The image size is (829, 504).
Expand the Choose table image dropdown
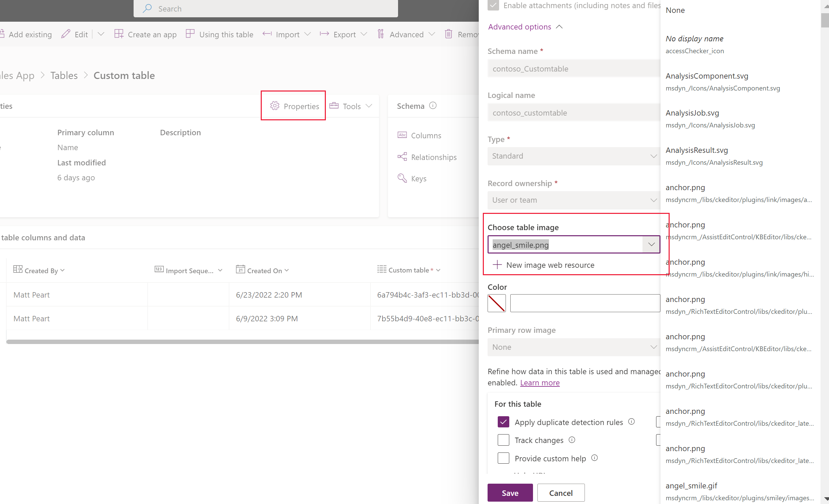coord(651,245)
